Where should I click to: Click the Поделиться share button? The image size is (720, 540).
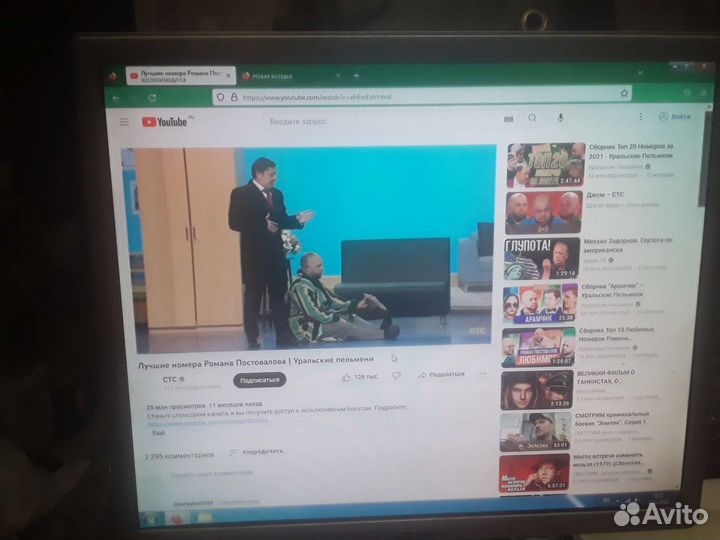click(441, 375)
